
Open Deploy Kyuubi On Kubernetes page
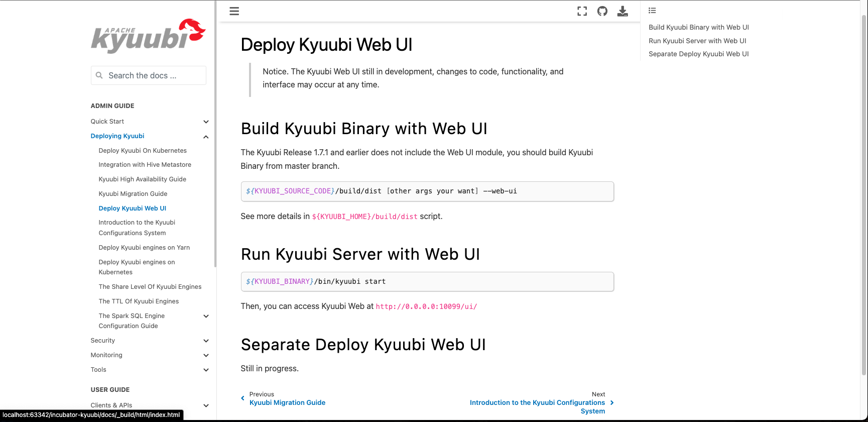click(143, 151)
